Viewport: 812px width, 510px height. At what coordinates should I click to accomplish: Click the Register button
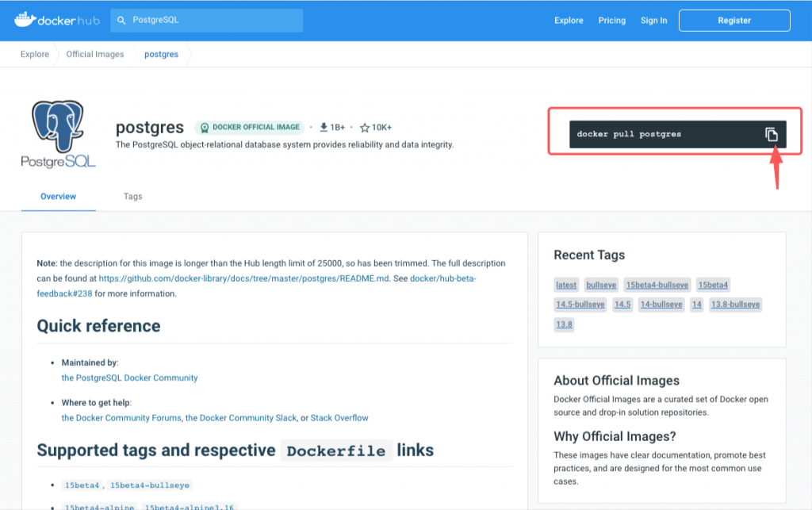(x=734, y=20)
